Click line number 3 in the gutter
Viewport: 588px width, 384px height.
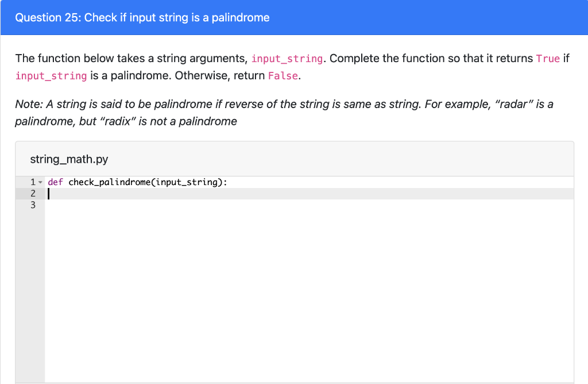(x=32, y=205)
